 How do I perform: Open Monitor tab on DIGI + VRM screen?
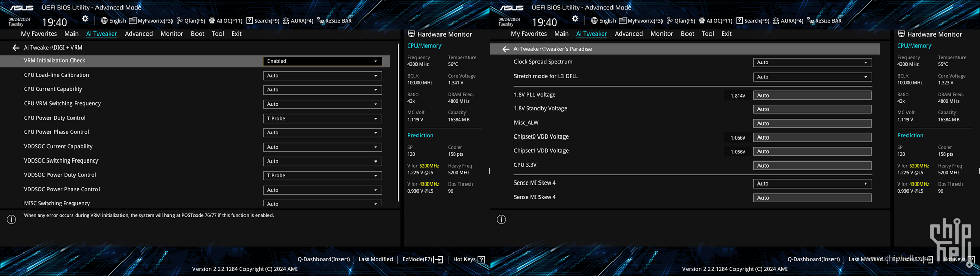pos(172,34)
